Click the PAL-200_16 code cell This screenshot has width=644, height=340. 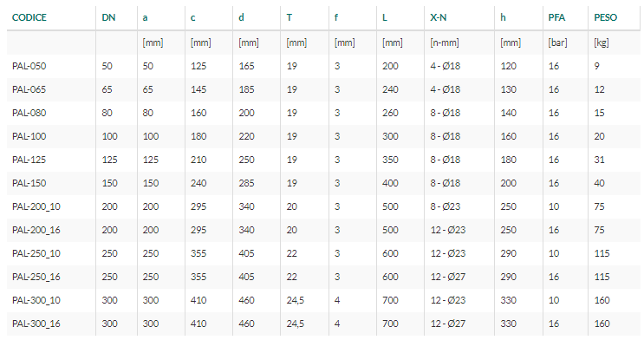pyautogui.click(x=36, y=230)
